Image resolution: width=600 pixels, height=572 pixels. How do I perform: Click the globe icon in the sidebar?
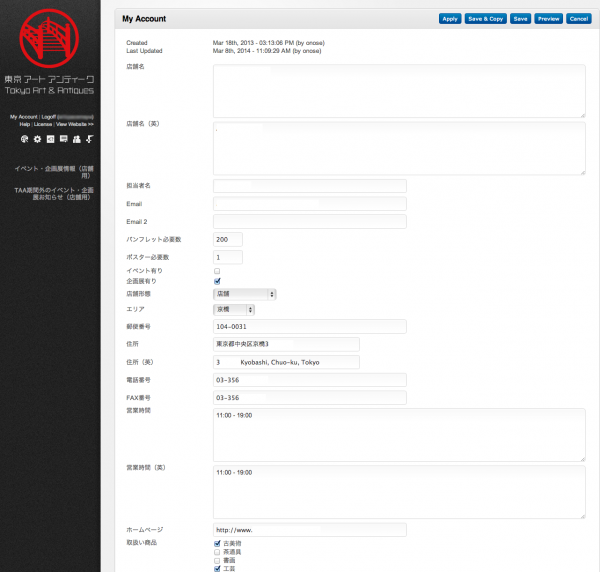pyautogui.click(x=24, y=139)
